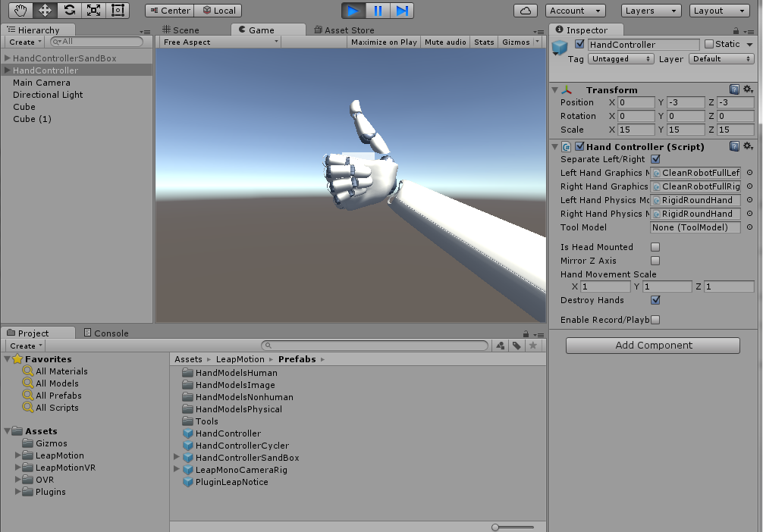Enable the Mirror Z Axis option
This screenshot has height=532, width=763.
655,260
